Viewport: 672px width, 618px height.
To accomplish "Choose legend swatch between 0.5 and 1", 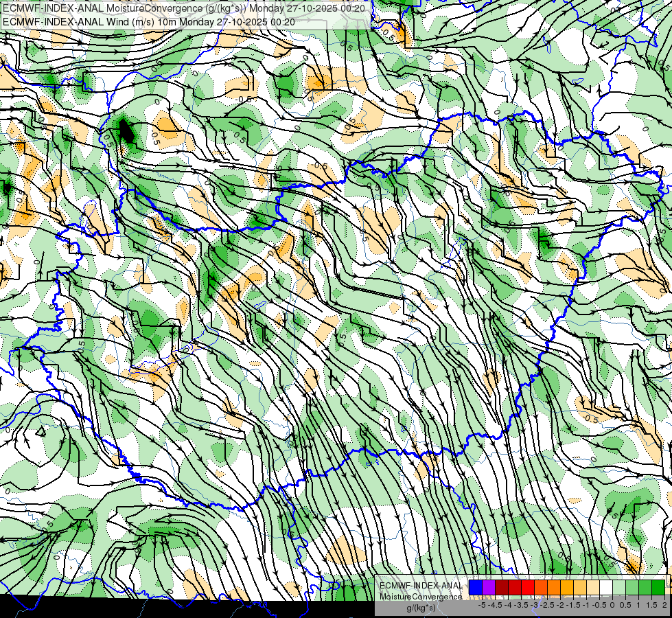I will (632, 588).
